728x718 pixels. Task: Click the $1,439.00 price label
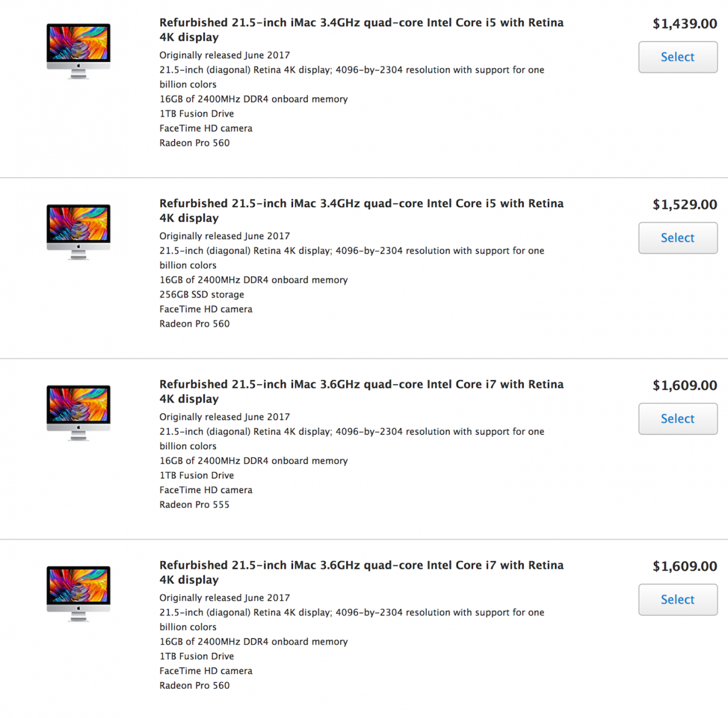pos(684,24)
